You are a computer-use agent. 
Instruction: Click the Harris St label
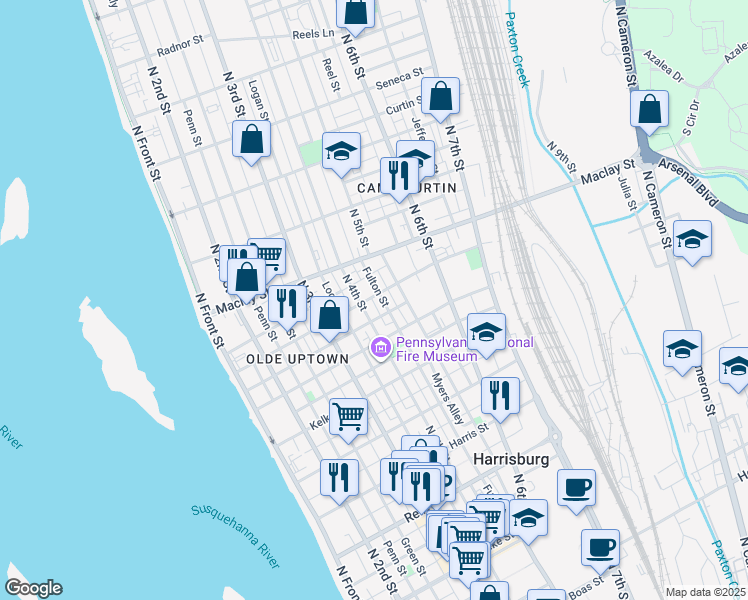coord(468,435)
